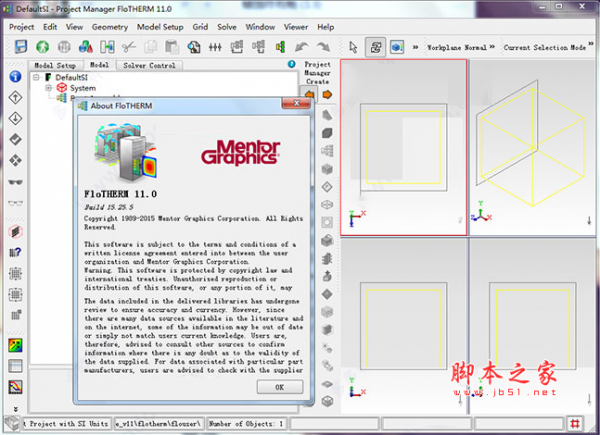Click the left orange arrow in Create panel
This screenshot has height=435, width=600.
(310, 94)
